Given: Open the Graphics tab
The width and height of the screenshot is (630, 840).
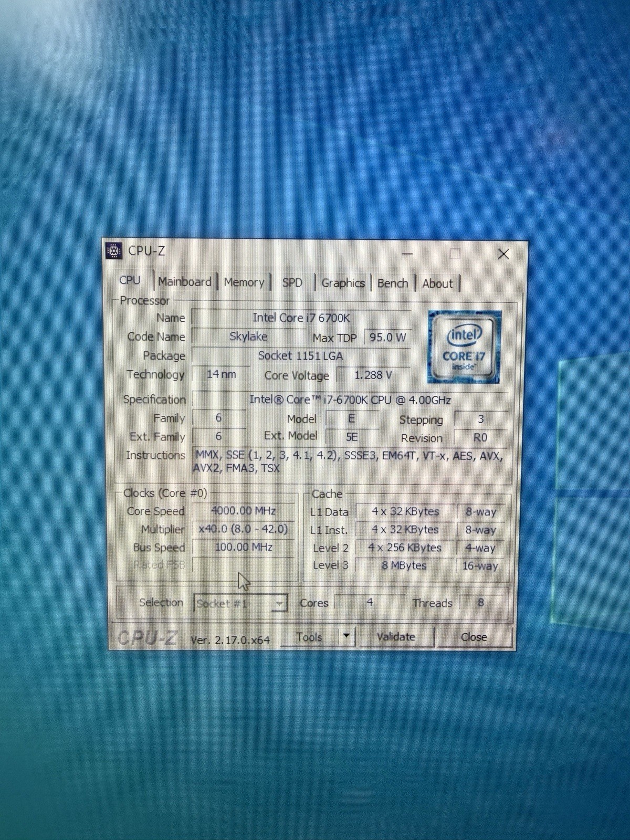Looking at the screenshot, I should pos(343,283).
